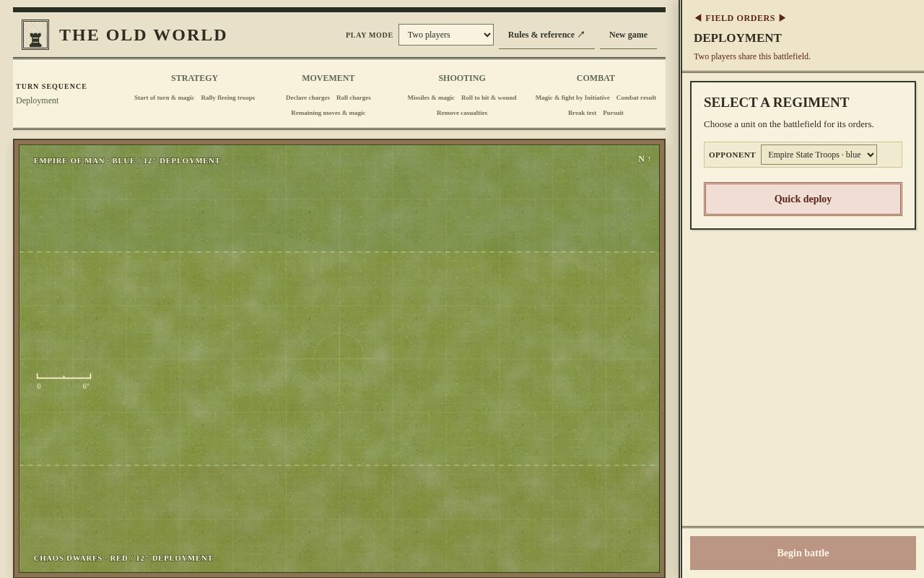The height and width of the screenshot is (578, 924).
Task: Click 'Missiles & magic' step
Action: point(431,98)
